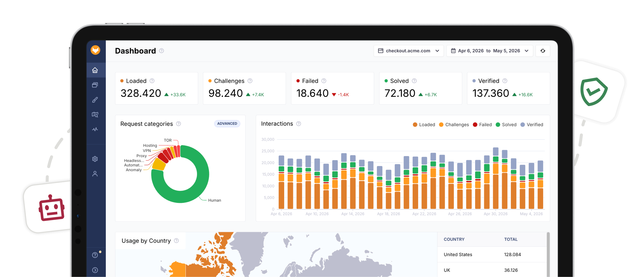Open the user account sidebar icon
This screenshot has width=644, height=277.
click(95, 174)
